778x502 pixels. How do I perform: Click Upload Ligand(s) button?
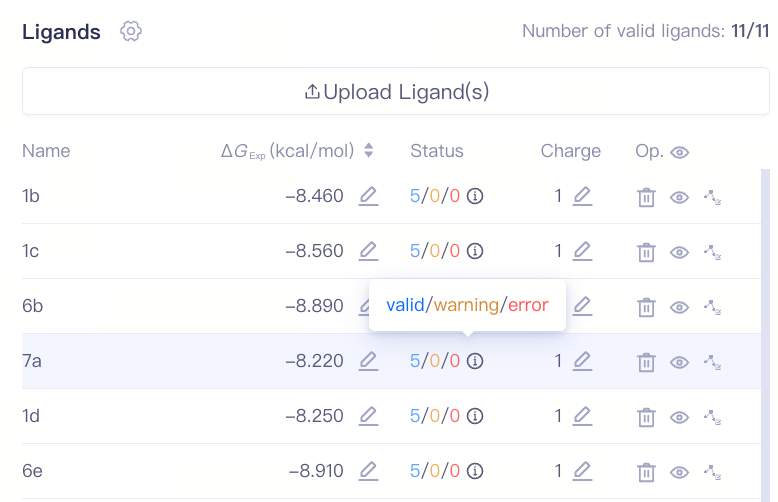click(x=397, y=92)
